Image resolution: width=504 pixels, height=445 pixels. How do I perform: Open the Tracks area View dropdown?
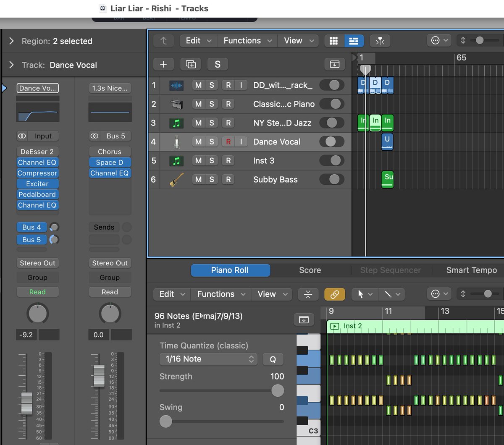click(298, 41)
